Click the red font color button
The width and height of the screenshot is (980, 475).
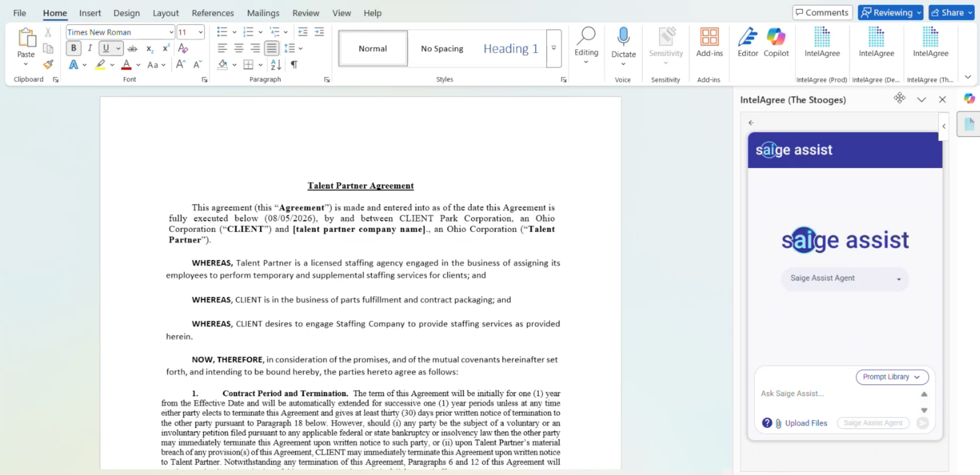click(126, 65)
